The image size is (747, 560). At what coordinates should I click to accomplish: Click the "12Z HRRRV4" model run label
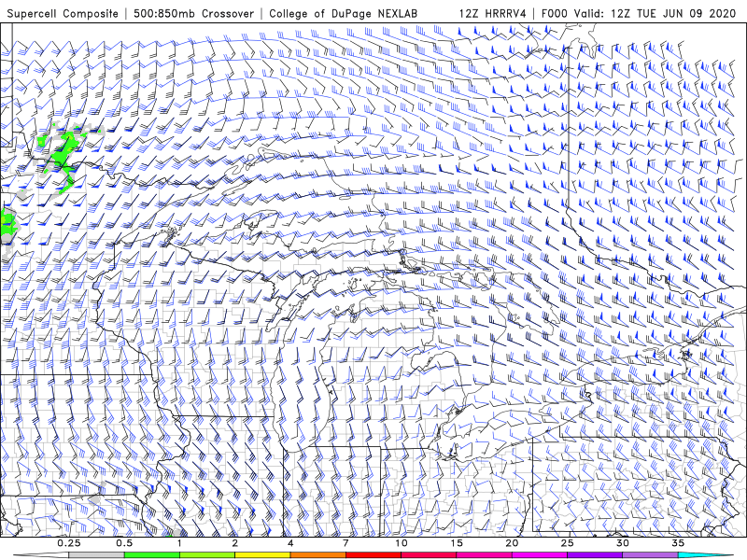coord(493,14)
